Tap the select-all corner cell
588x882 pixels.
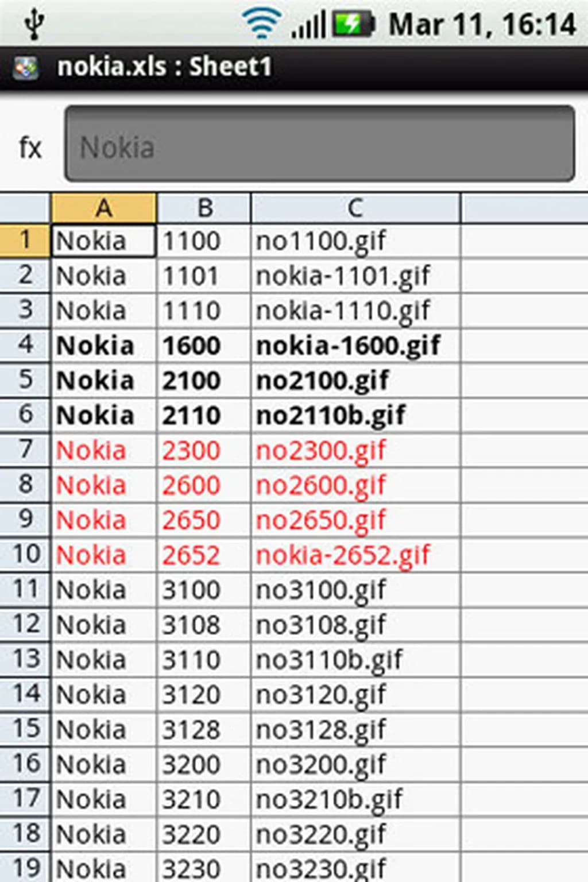click(x=25, y=208)
